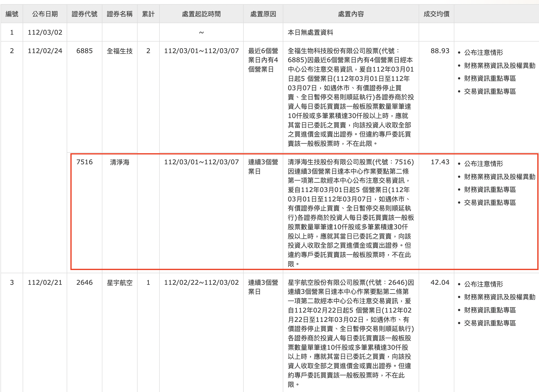Viewport: 539px width, 392px height.
Task: Click period 112/02/22~112/03/02
Action: [201, 283]
